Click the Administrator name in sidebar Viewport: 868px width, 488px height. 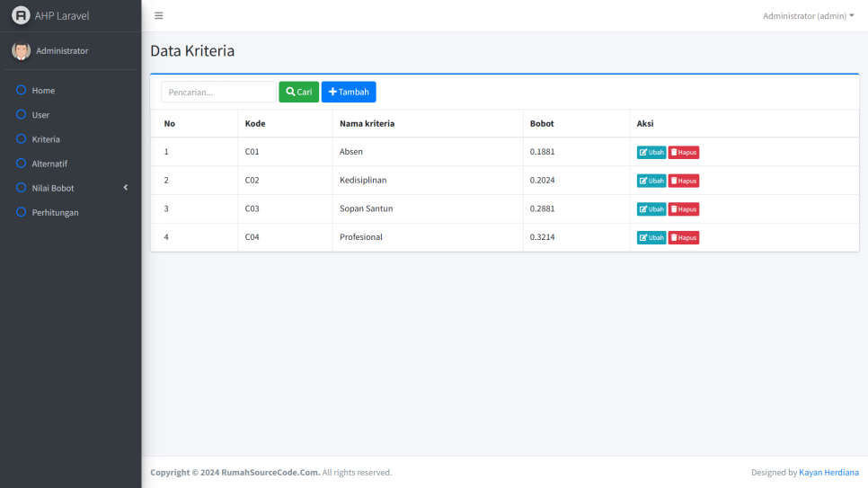tap(62, 51)
